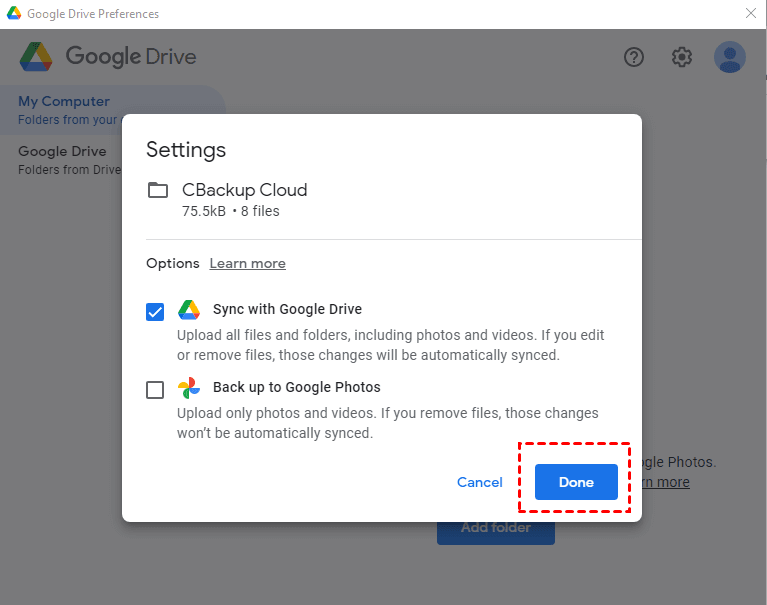
Task: Switch to the Google Drive sidebar tab
Action: 62,152
